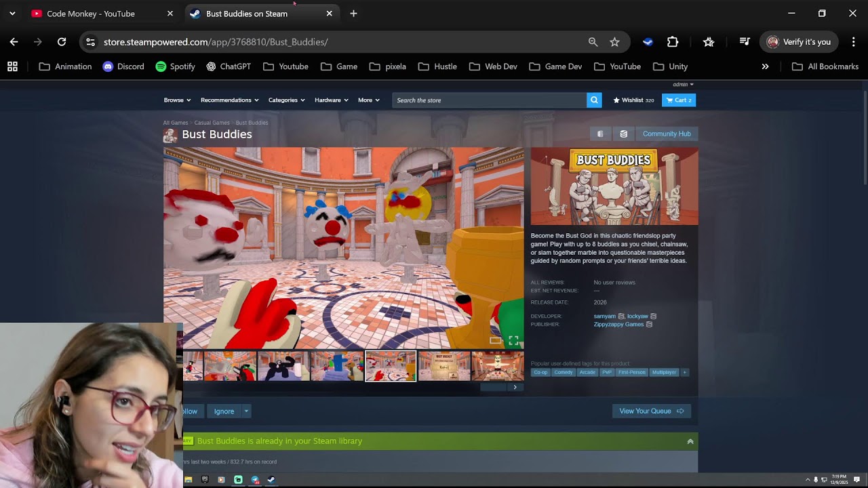The height and width of the screenshot is (488, 868).
Task: Enter fullscreen on the screenshot viewer
Action: (513, 340)
